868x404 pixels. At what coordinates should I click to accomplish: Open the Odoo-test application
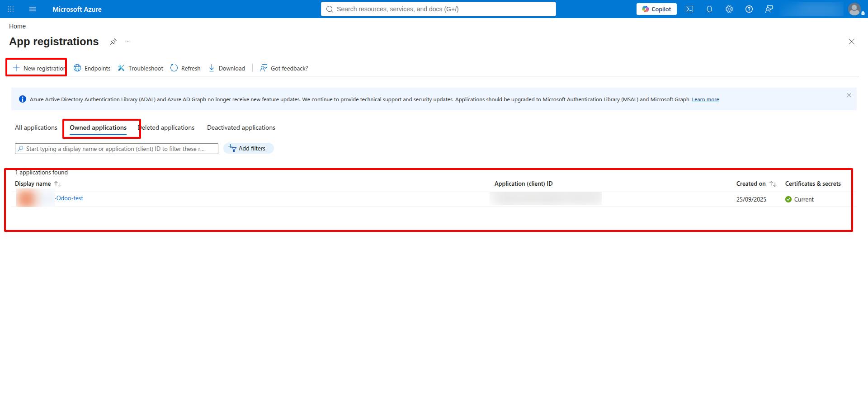70,198
